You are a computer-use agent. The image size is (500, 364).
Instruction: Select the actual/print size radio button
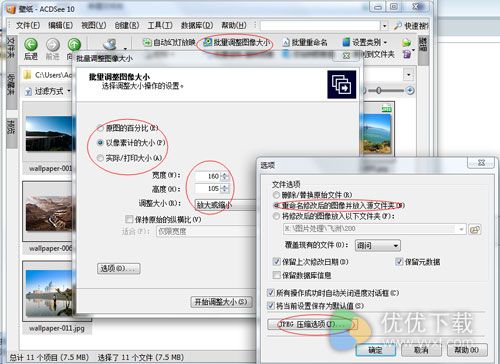[x=100, y=158]
